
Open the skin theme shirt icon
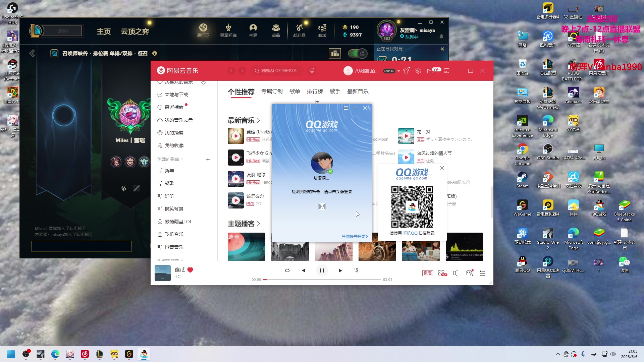[406, 71]
